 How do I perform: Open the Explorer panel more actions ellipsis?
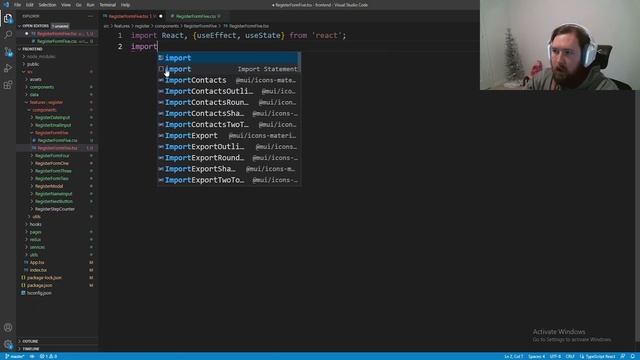tap(91, 16)
